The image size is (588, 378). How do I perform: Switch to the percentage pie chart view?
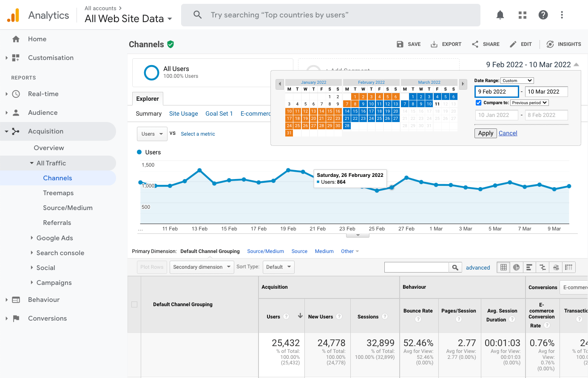pyautogui.click(x=516, y=267)
